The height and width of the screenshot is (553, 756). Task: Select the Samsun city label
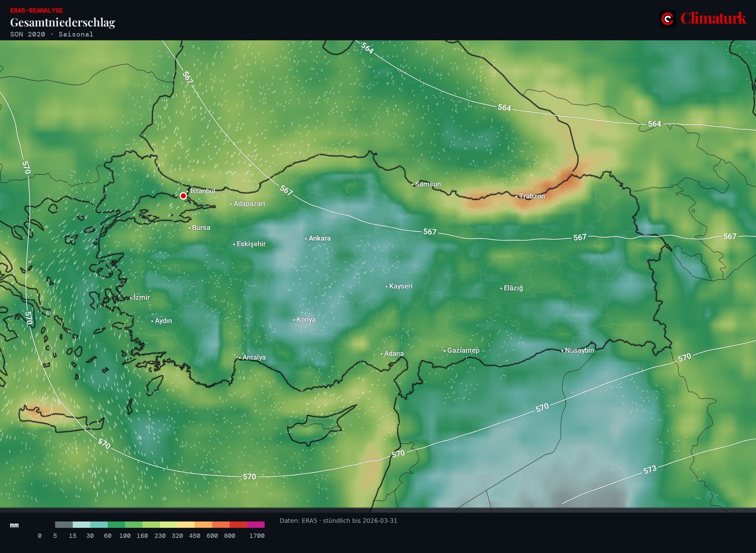tap(428, 184)
